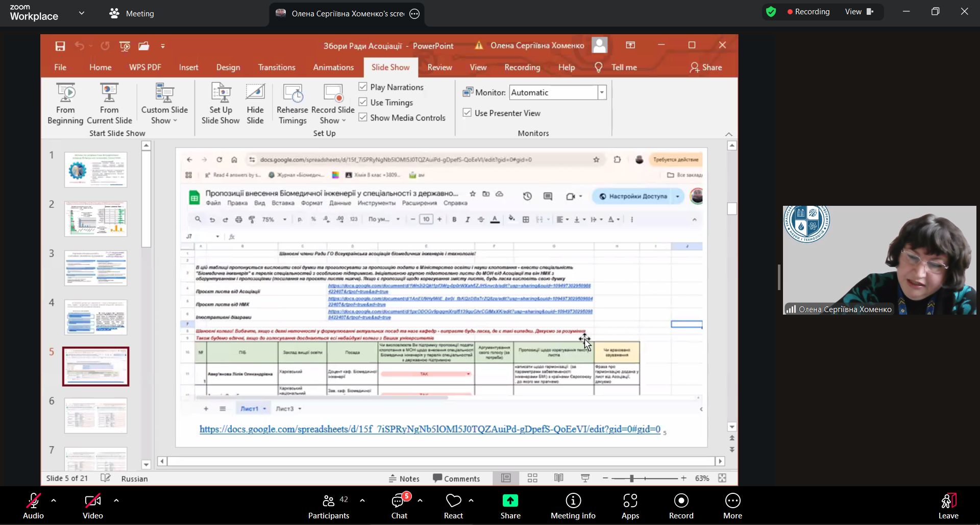The image size is (980, 525).
Task: Open the Animations ribbon tab
Action: click(x=333, y=67)
